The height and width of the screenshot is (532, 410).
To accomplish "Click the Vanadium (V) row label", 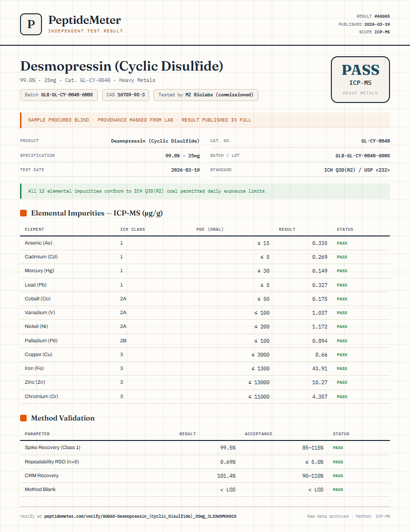I will point(40,313).
